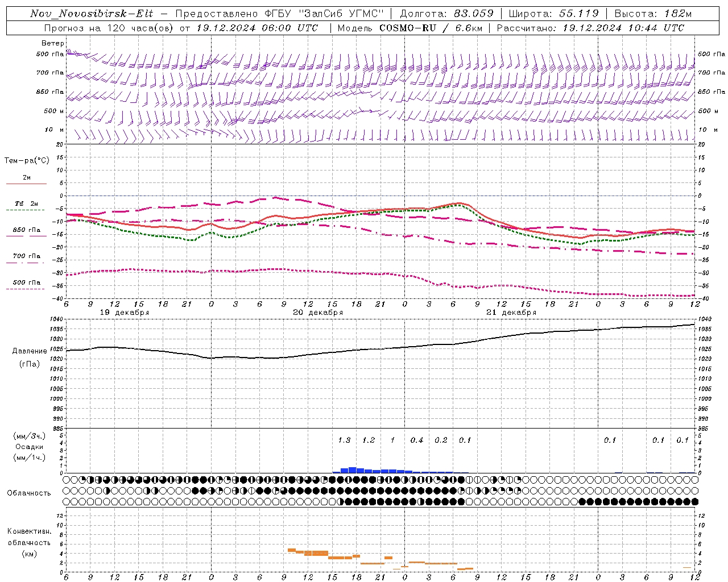
Task: Click the computed time 19.12.2024 10:44 UTC
Action: coord(623,28)
